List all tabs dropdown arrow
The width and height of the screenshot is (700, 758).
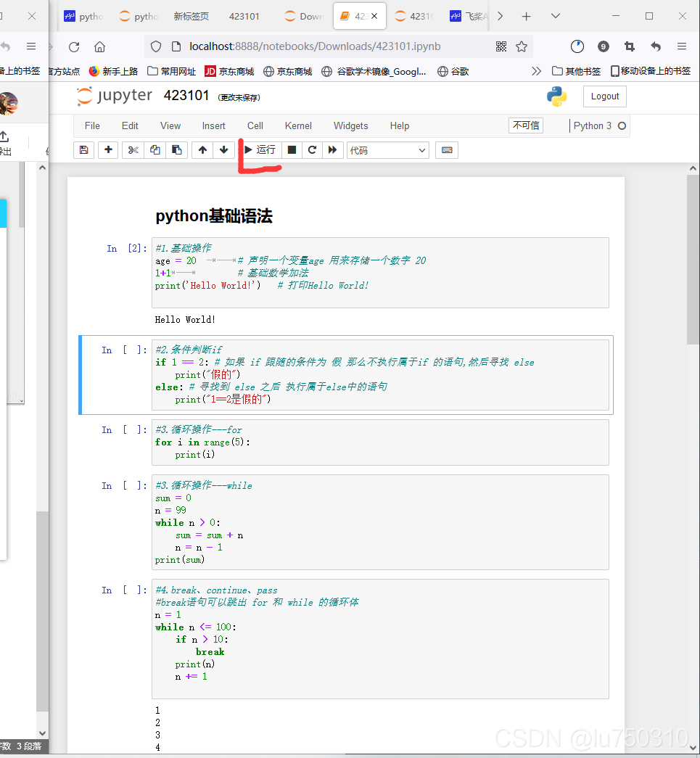[556, 17]
